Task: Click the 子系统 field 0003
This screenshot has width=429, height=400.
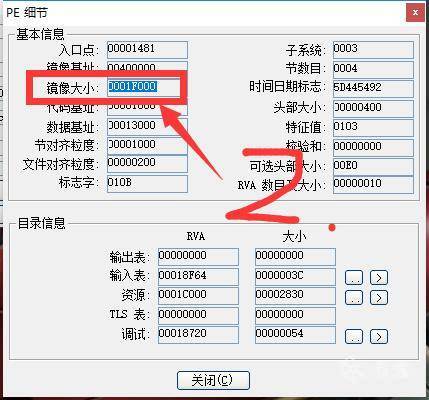Action: [x=373, y=49]
